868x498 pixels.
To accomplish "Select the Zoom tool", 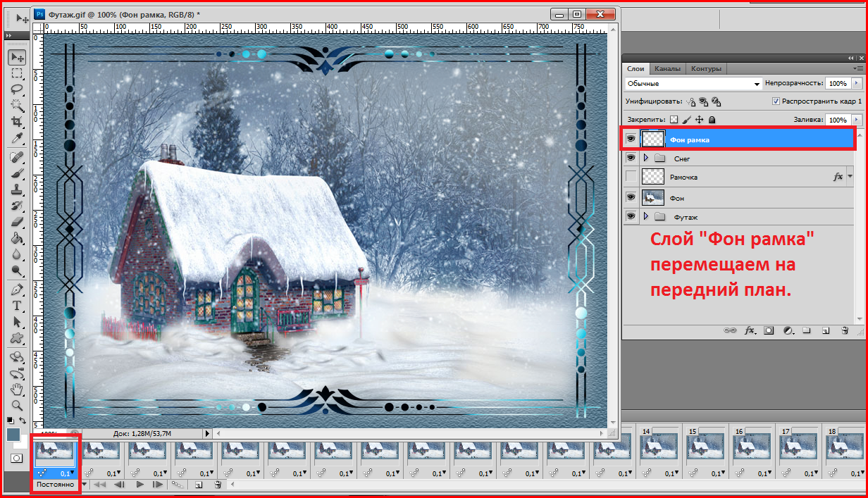I will [x=17, y=405].
